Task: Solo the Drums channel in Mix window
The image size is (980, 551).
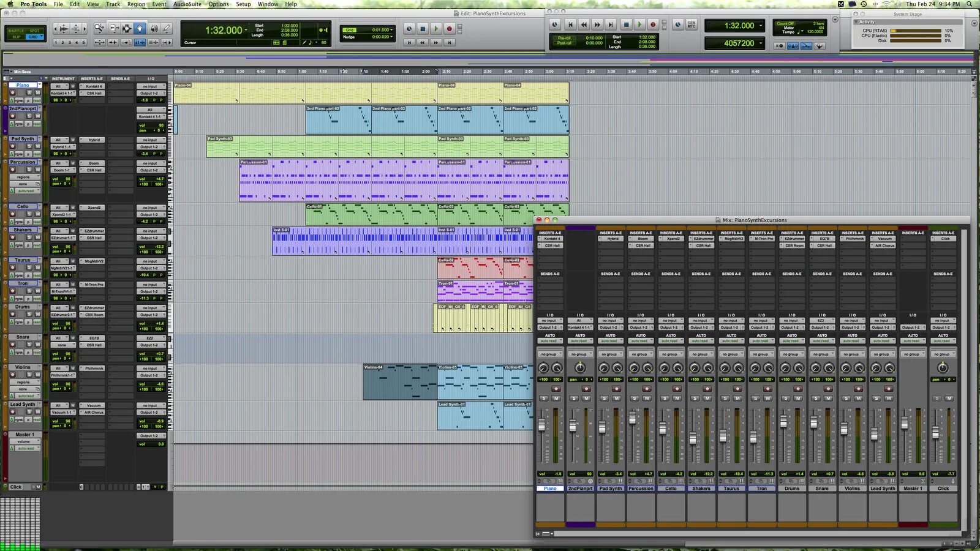Action: [x=785, y=398]
